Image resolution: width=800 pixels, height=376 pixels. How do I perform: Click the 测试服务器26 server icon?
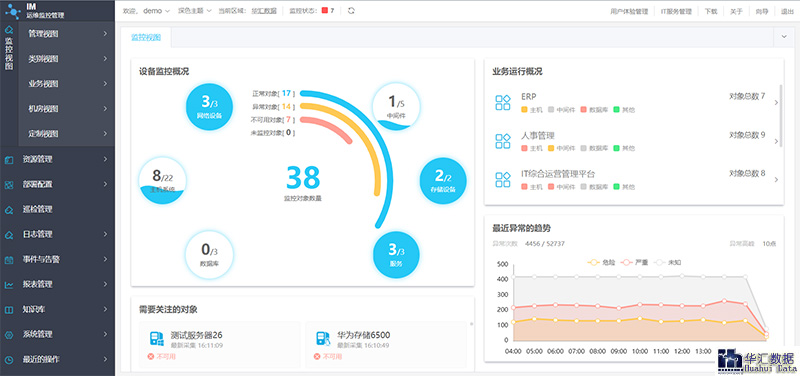click(x=157, y=339)
